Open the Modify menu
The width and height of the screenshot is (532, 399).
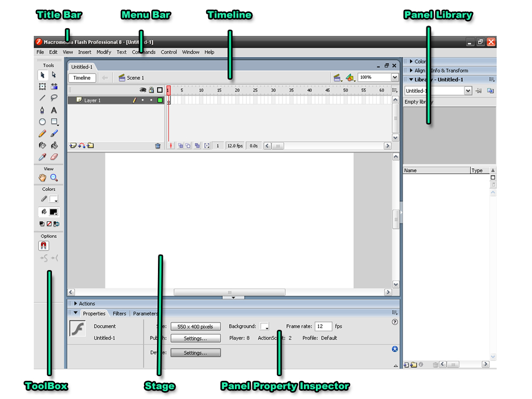tap(103, 52)
